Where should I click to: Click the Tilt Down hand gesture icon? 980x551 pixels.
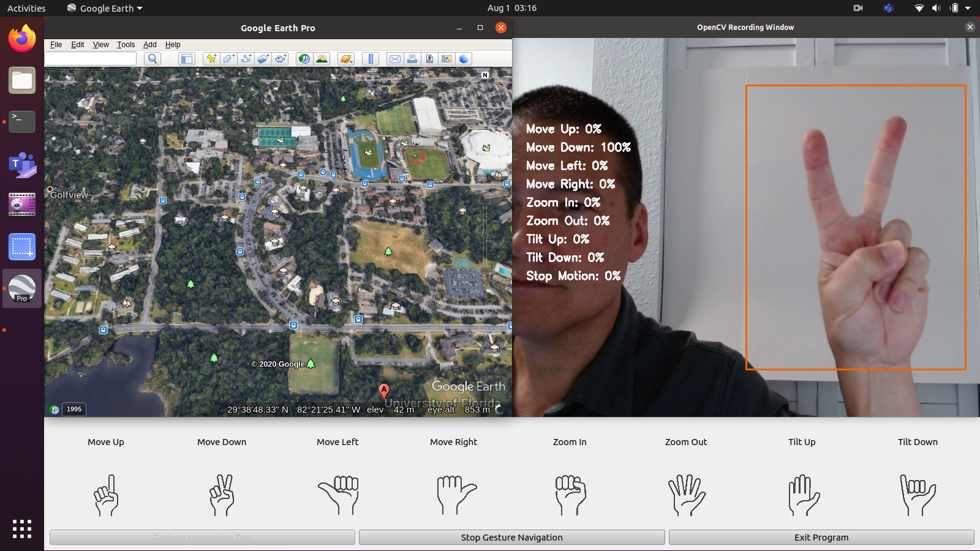[x=918, y=495]
